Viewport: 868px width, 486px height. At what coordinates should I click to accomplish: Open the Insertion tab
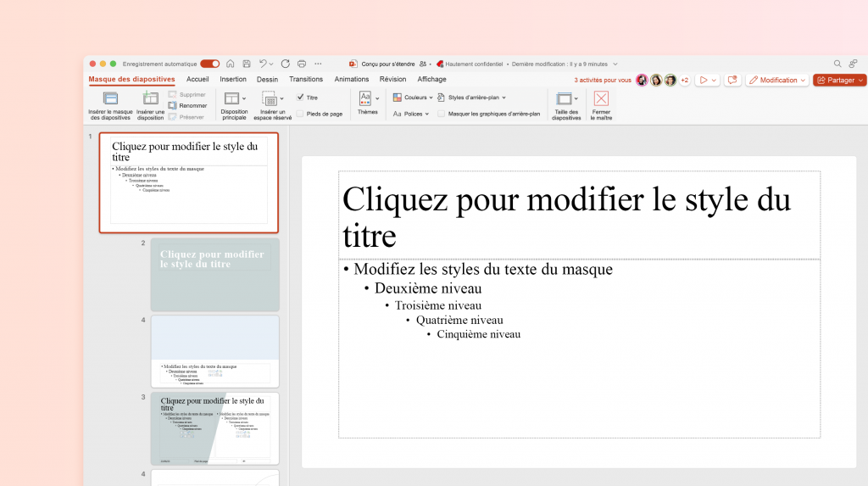[x=233, y=79]
